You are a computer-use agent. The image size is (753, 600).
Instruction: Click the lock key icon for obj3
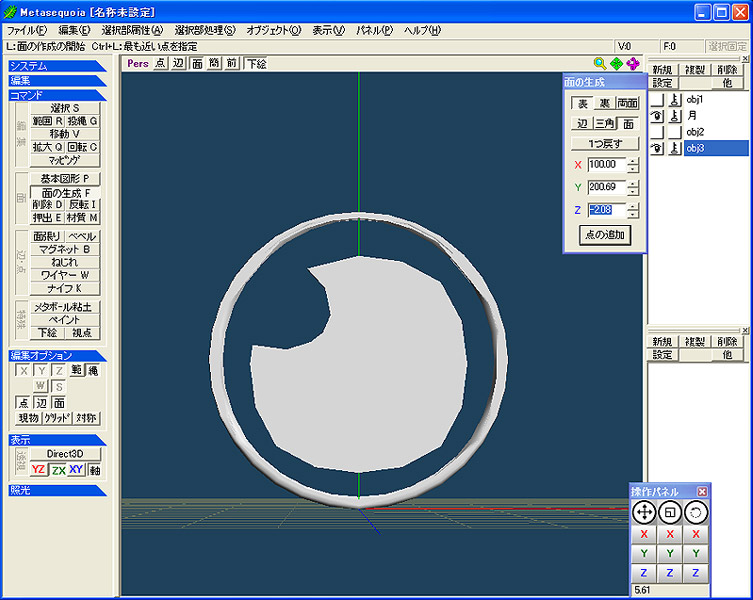click(x=675, y=148)
